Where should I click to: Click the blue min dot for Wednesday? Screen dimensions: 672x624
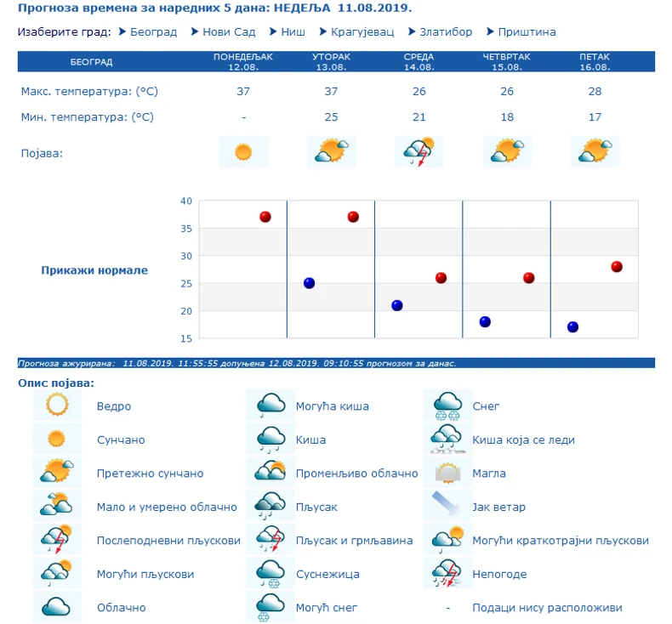[397, 305]
